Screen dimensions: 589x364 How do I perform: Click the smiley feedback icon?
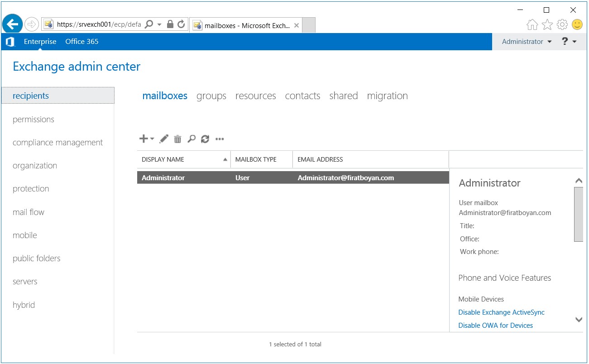[x=577, y=24]
